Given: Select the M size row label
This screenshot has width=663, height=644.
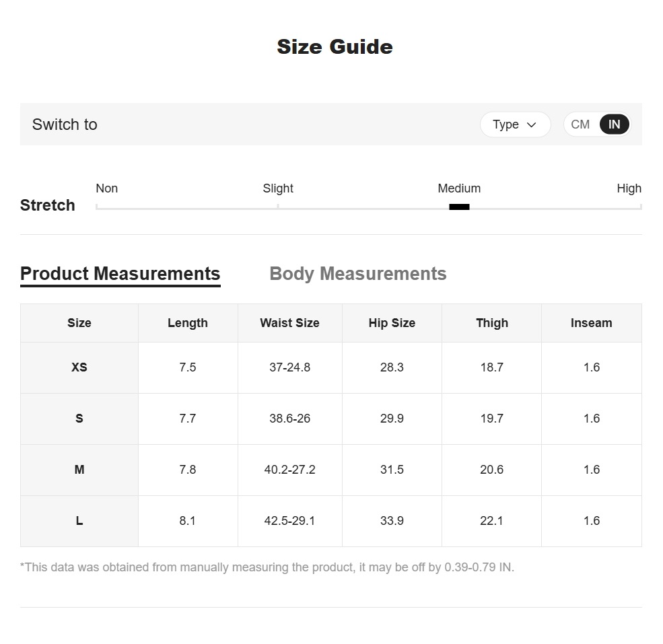Looking at the screenshot, I should point(79,470).
